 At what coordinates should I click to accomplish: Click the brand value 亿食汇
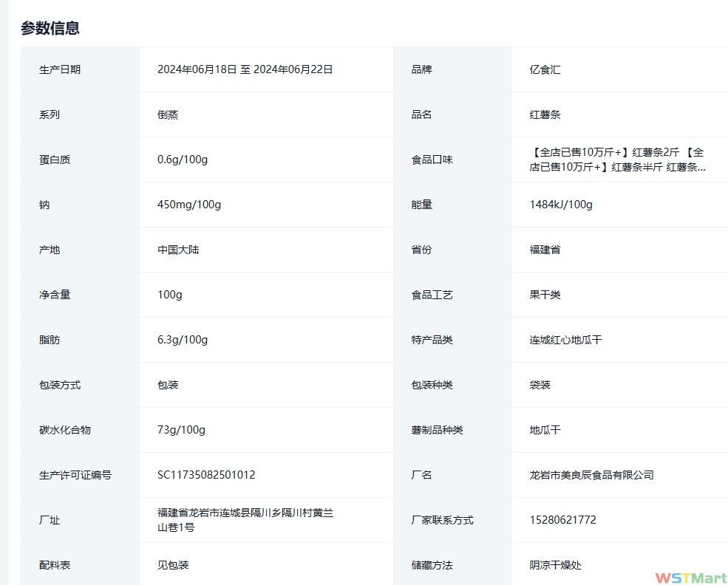(545, 69)
